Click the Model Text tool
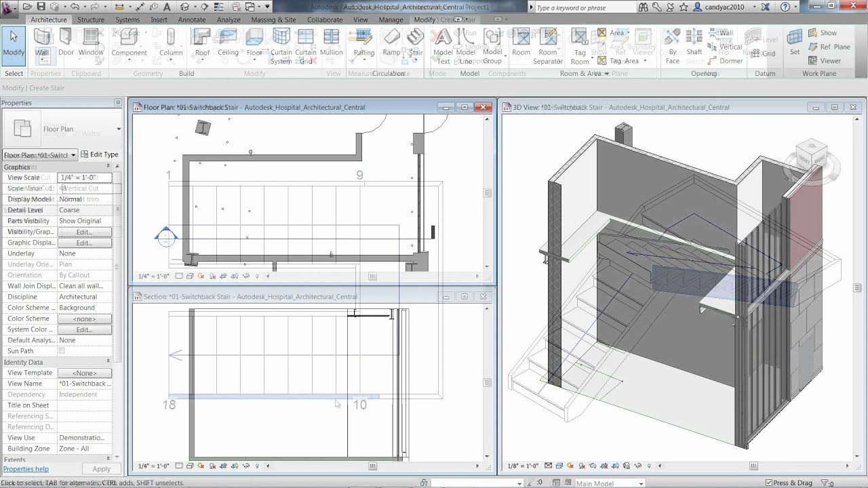This screenshot has height=488, width=868. coord(443,46)
